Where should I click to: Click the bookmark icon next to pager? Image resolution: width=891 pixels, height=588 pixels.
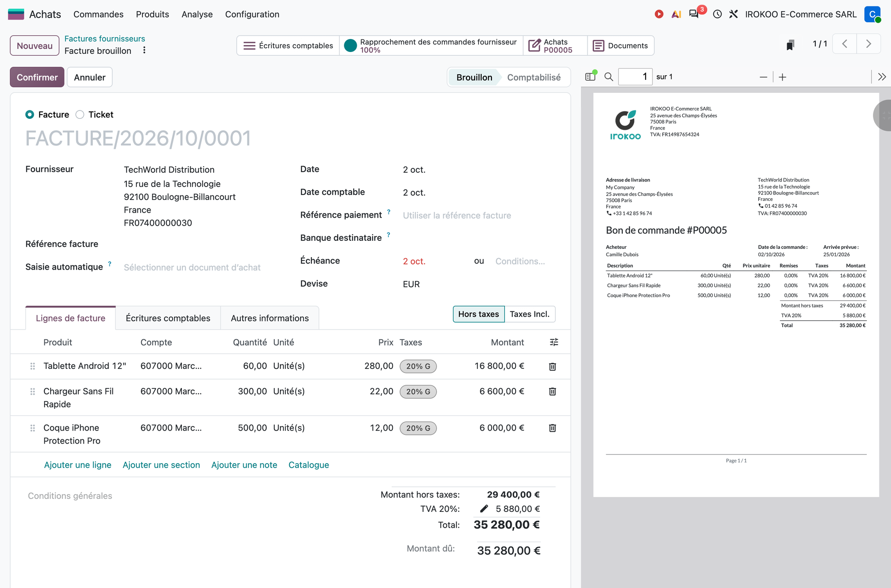(790, 45)
